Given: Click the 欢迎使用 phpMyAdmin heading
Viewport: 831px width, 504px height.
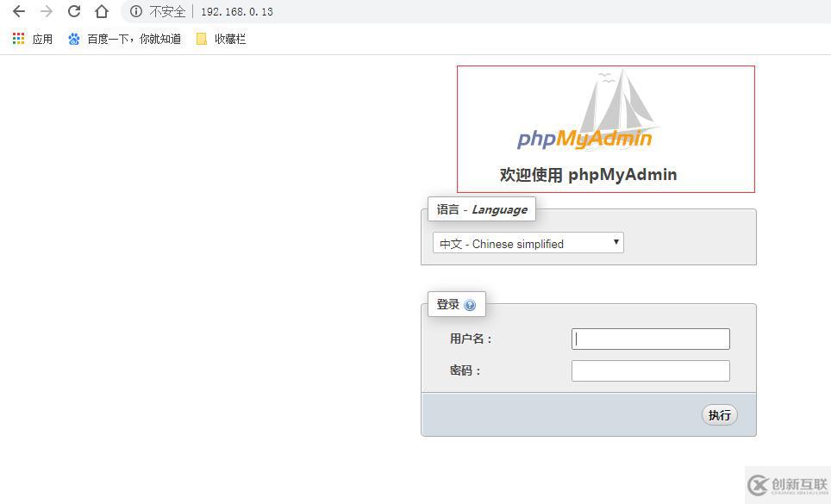Looking at the screenshot, I should pyautogui.click(x=588, y=175).
